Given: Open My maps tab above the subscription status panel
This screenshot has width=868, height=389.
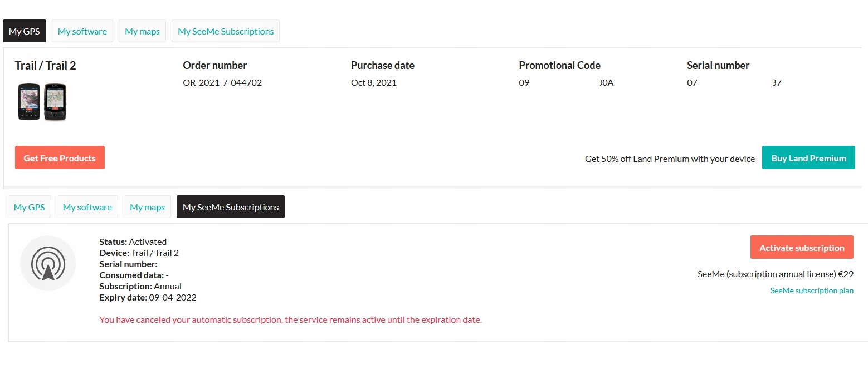Looking at the screenshot, I should 148,207.
